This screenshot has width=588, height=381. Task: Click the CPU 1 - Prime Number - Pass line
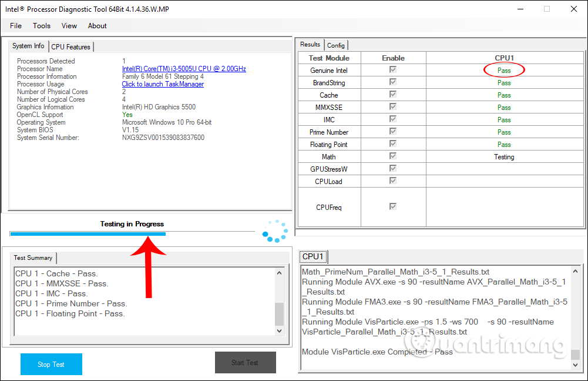71,303
